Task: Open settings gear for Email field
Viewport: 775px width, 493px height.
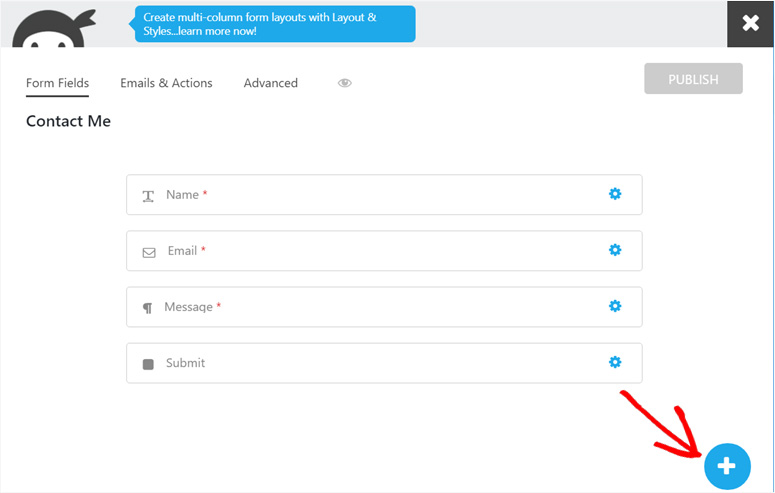Action: click(615, 250)
